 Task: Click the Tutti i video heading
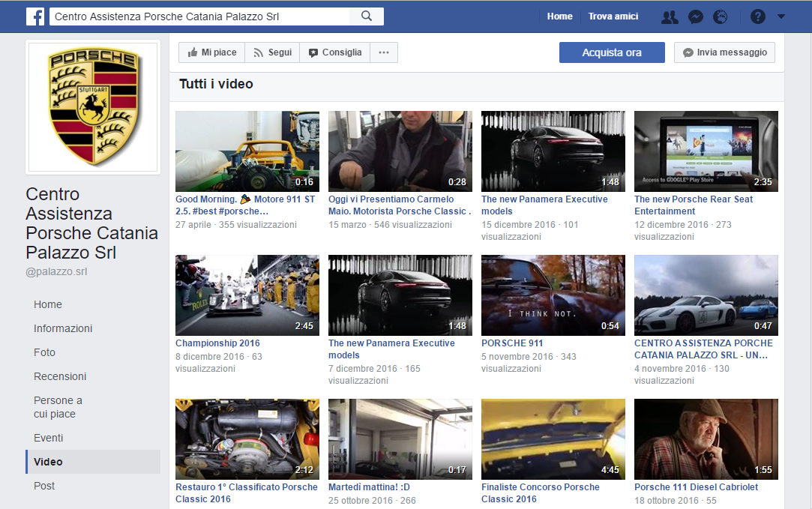[x=216, y=84]
